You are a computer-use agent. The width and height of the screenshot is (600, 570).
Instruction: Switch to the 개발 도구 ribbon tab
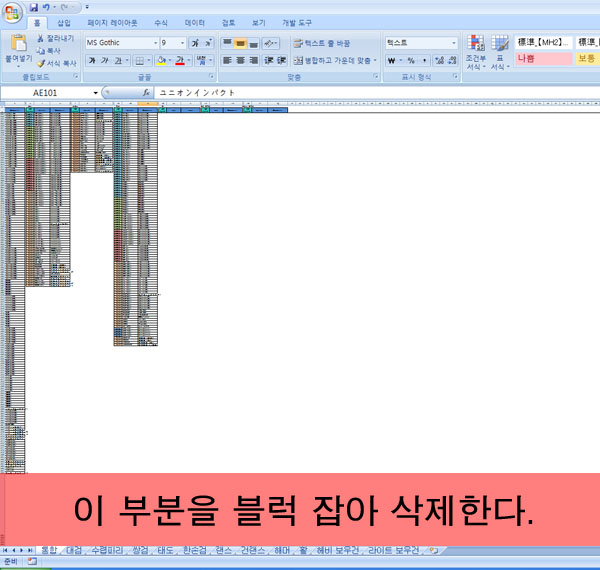tap(297, 23)
